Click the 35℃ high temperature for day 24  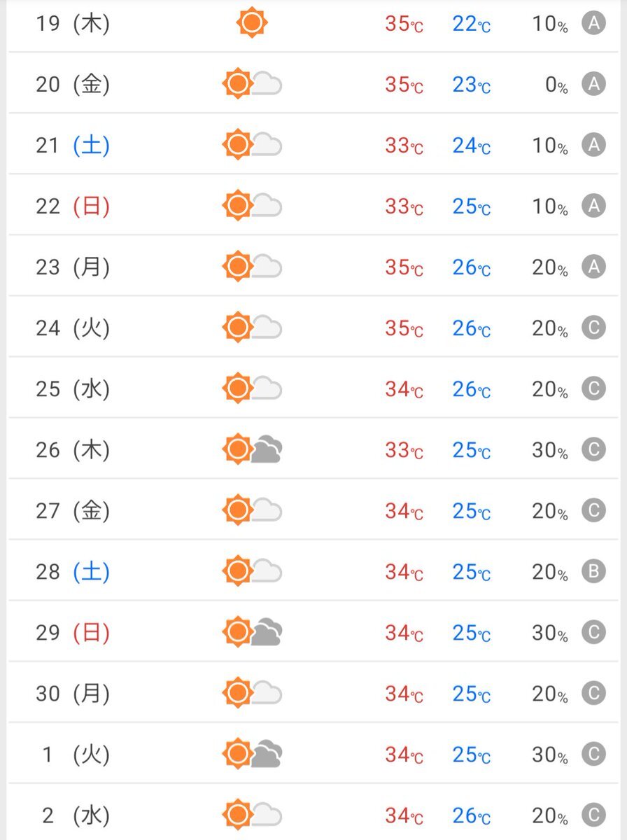pyautogui.click(x=404, y=328)
